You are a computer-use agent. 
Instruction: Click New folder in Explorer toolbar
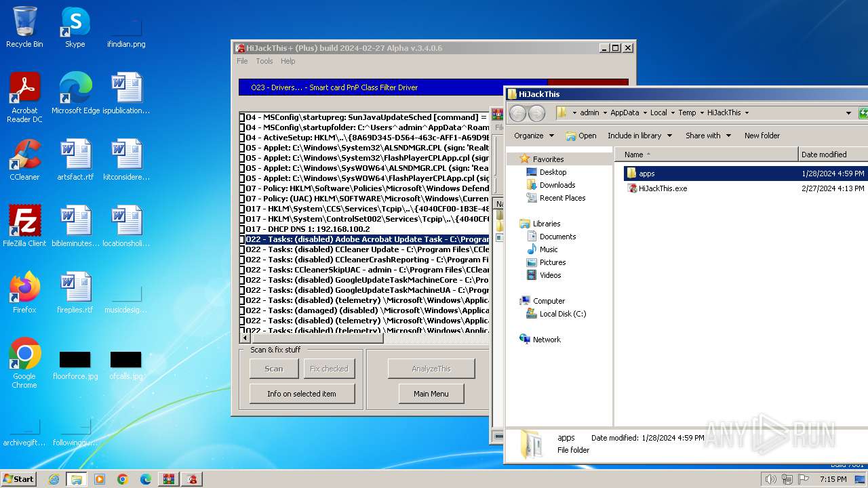click(x=762, y=136)
